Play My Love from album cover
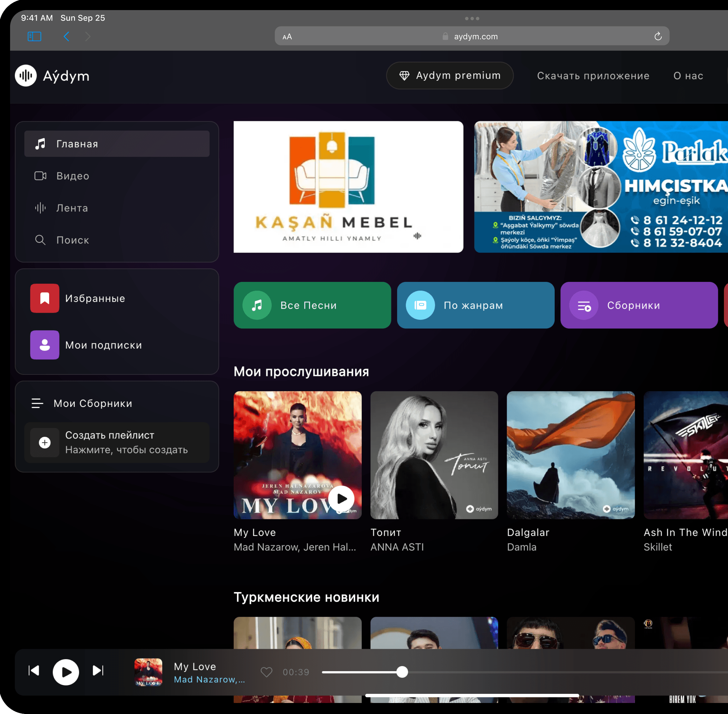The height and width of the screenshot is (714, 728). coord(342,498)
